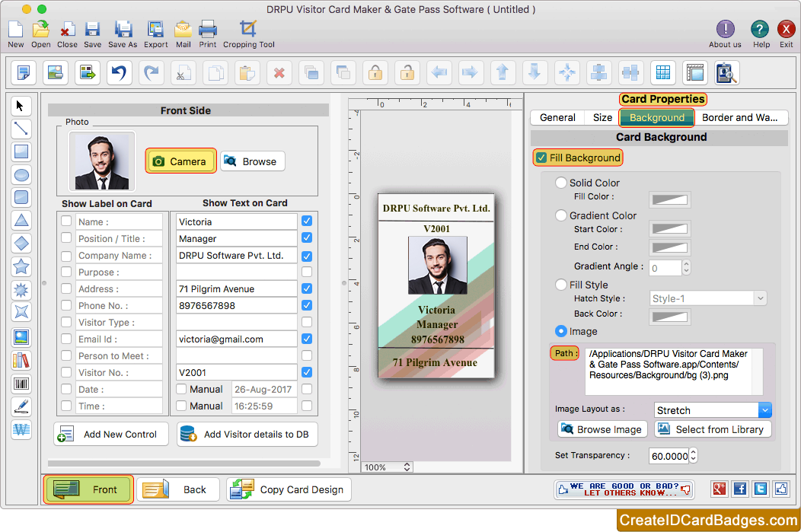
Task: Redo the last action
Action: click(x=152, y=72)
